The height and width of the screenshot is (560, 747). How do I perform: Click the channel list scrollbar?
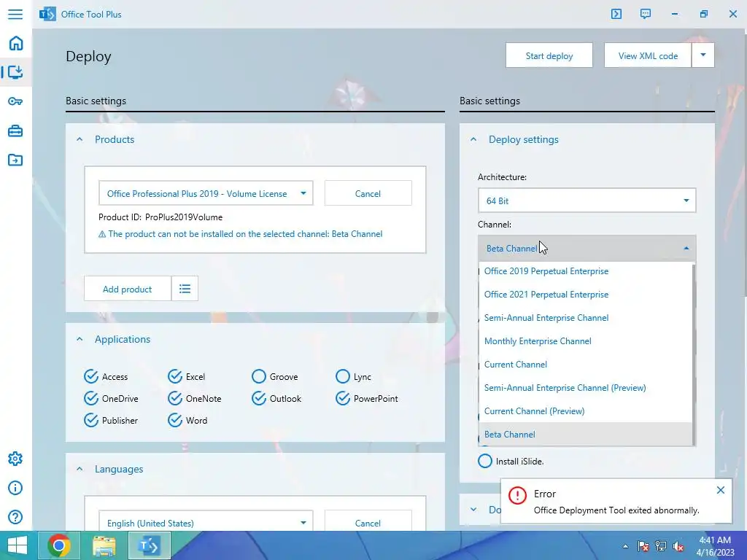[x=694, y=354]
